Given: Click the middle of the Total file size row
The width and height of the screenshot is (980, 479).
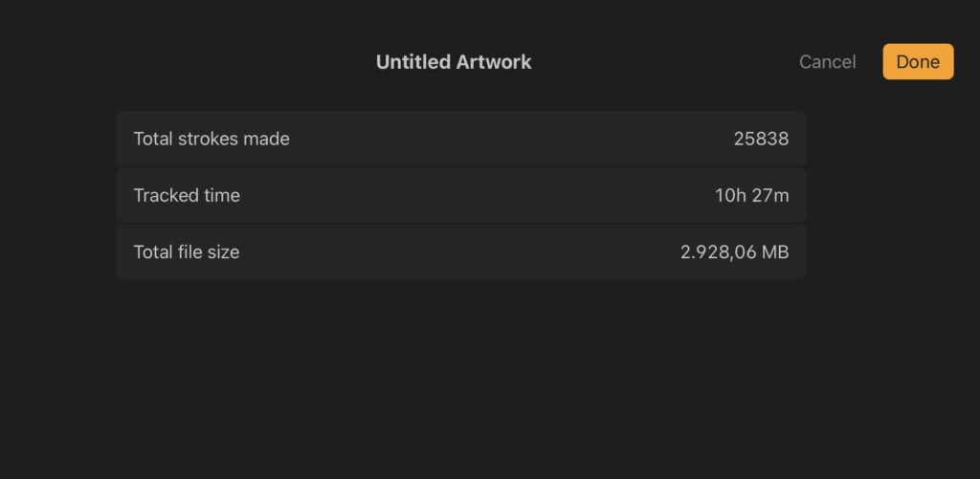Looking at the screenshot, I should (460, 252).
